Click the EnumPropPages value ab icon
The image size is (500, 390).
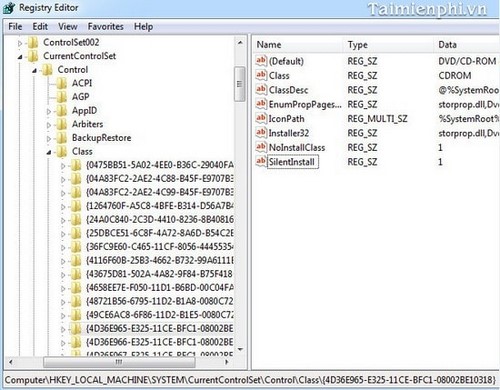tap(261, 104)
